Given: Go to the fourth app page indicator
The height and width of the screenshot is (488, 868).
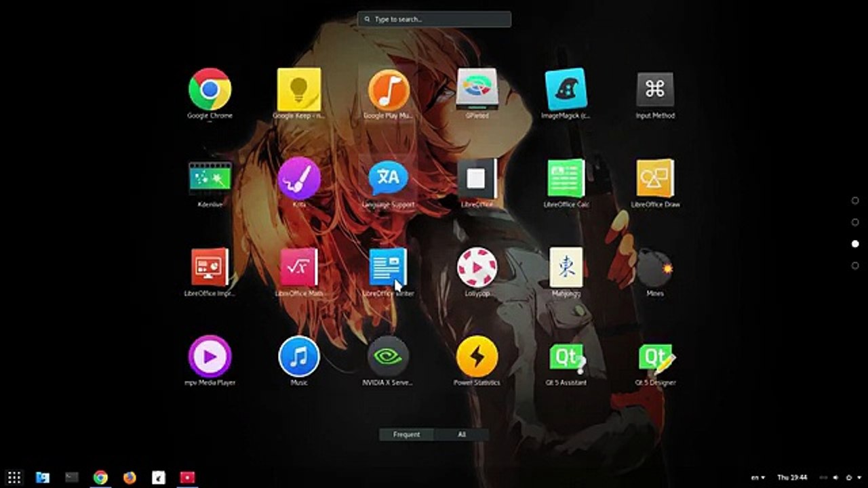Looking at the screenshot, I should coord(855,266).
